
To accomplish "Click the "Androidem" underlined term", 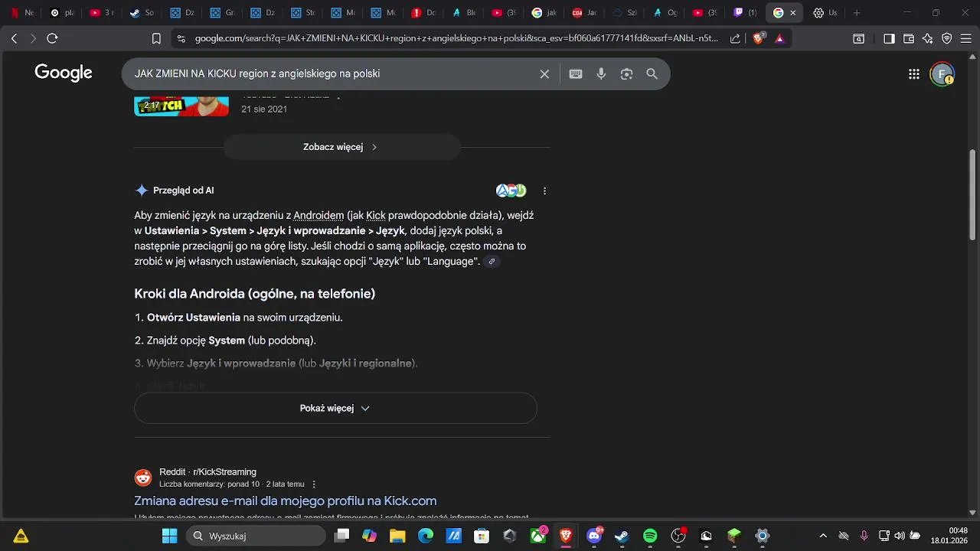I will [318, 216].
